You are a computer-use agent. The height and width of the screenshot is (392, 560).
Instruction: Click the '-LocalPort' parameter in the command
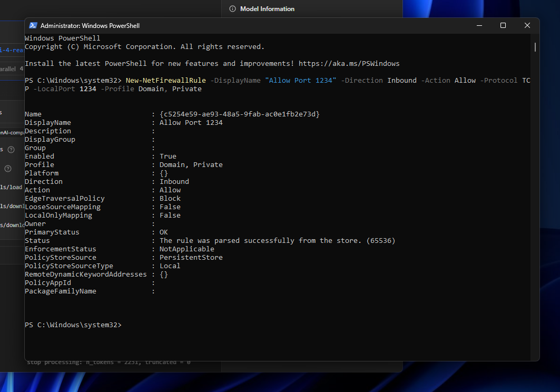(54, 89)
